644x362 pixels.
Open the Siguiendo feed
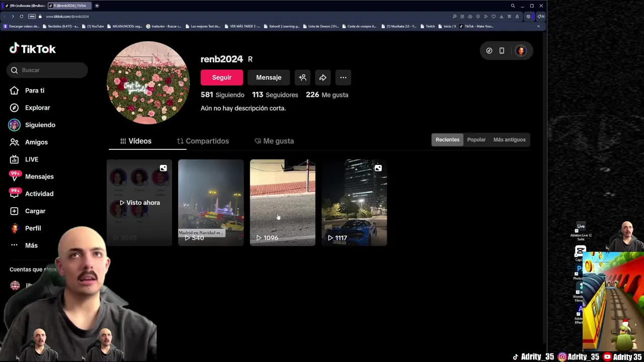[x=33, y=125]
